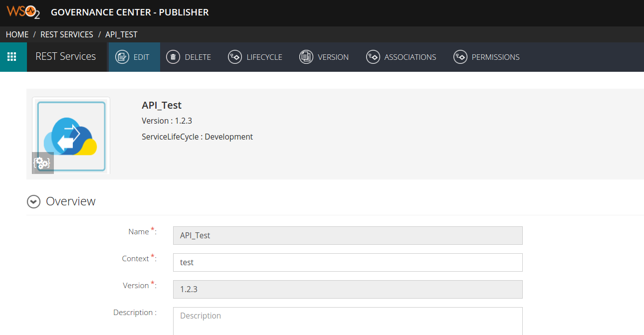Screen dimensions: 644x335
Task: Click the WSO2 logo
Action: (23, 12)
